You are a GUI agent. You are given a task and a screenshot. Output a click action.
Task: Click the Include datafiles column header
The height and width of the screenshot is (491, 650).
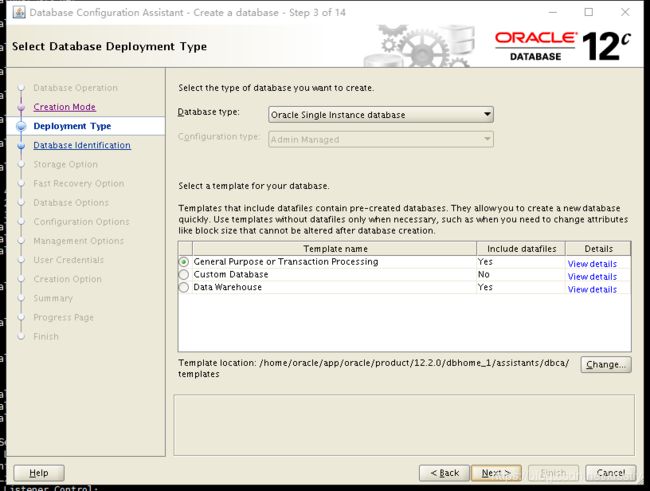click(521, 248)
